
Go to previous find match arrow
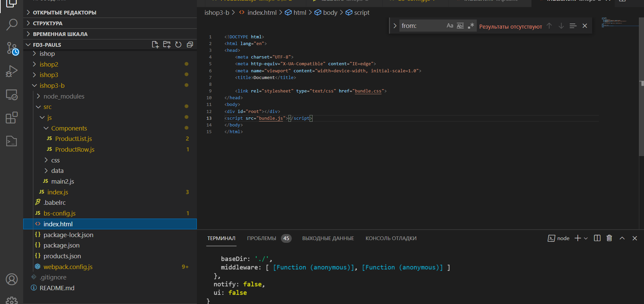pos(549,26)
